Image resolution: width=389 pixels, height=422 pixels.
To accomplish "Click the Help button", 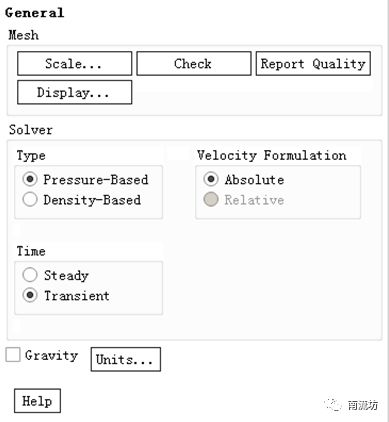I will click(x=37, y=401).
